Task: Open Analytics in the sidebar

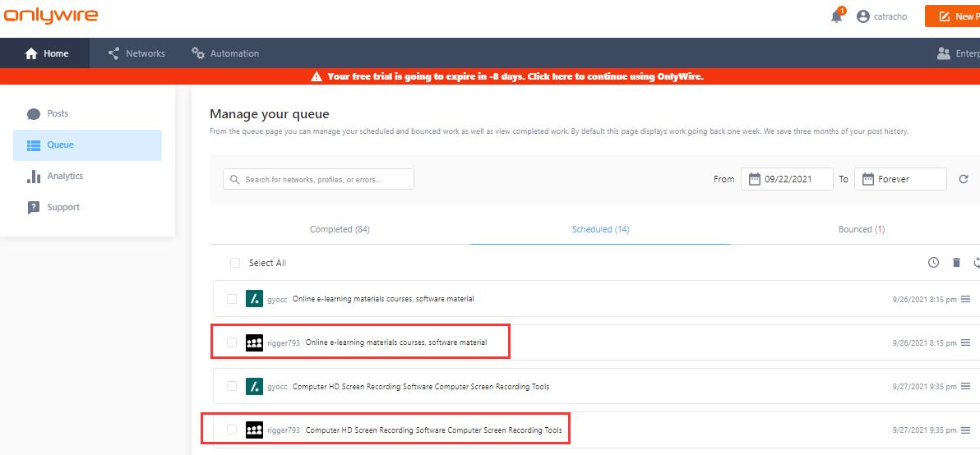Action: pos(65,176)
